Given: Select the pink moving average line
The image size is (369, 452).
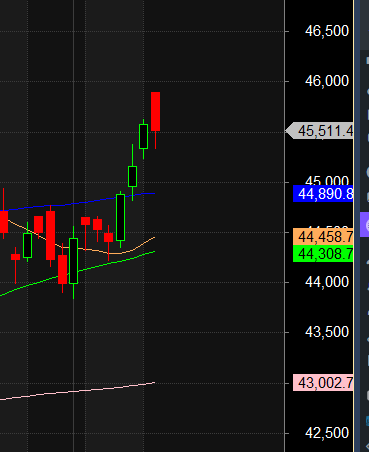Looking at the screenshot, I should pyautogui.click(x=77, y=391).
